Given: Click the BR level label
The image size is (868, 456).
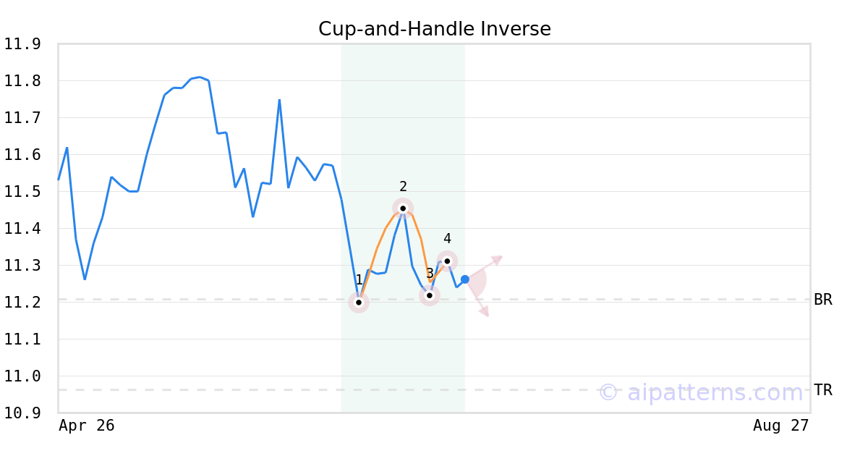Looking at the screenshot, I should point(823,300).
